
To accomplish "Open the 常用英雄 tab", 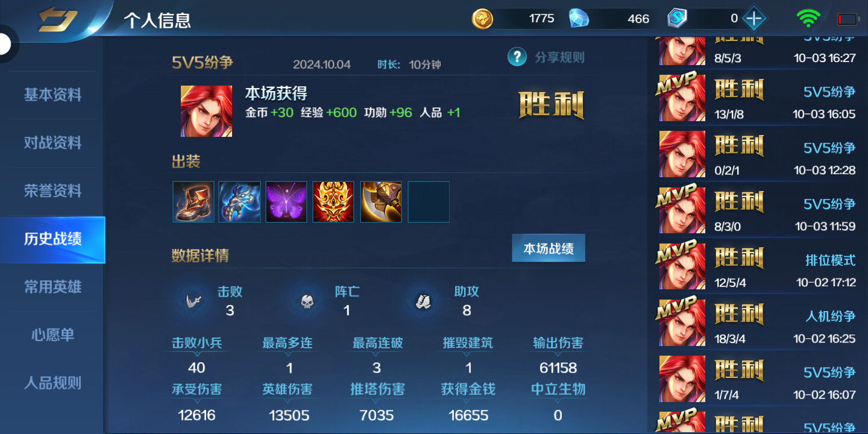I will (52, 287).
